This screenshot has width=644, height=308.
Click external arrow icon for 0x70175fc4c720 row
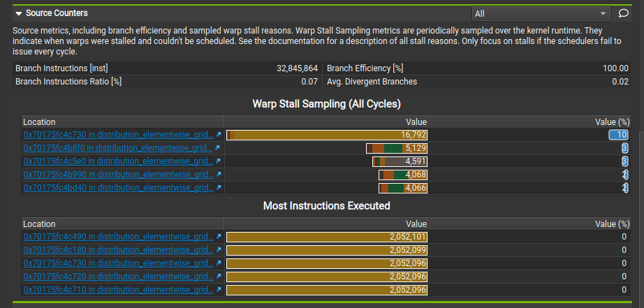point(217,277)
